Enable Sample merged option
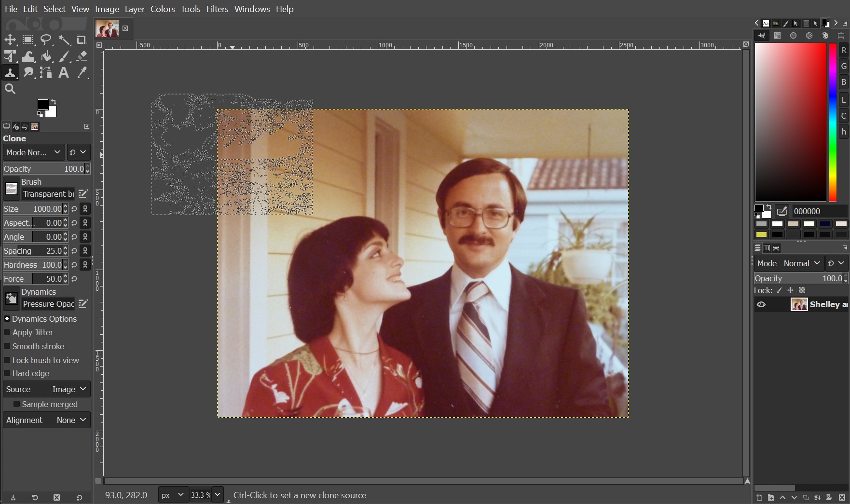Viewport: 850px width, 504px height. [16, 404]
